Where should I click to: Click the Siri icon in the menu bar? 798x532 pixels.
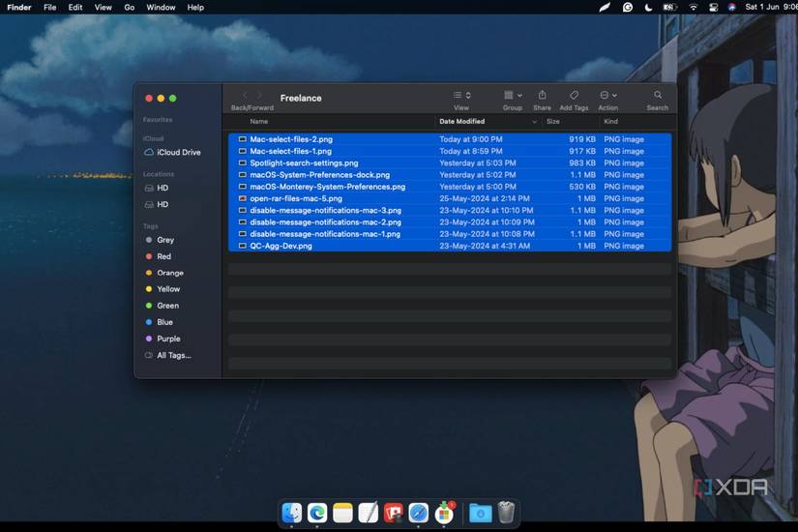[x=732, y=7]
